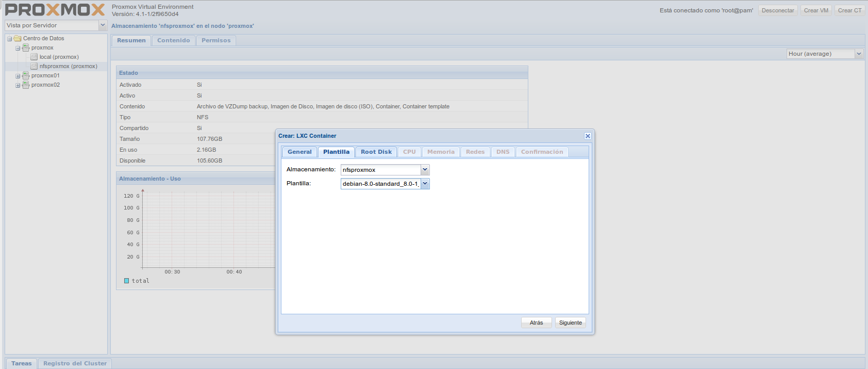Close the Crear: LXC Container dialog
Viewport: 868px width, 369px height.
(588, 136)
